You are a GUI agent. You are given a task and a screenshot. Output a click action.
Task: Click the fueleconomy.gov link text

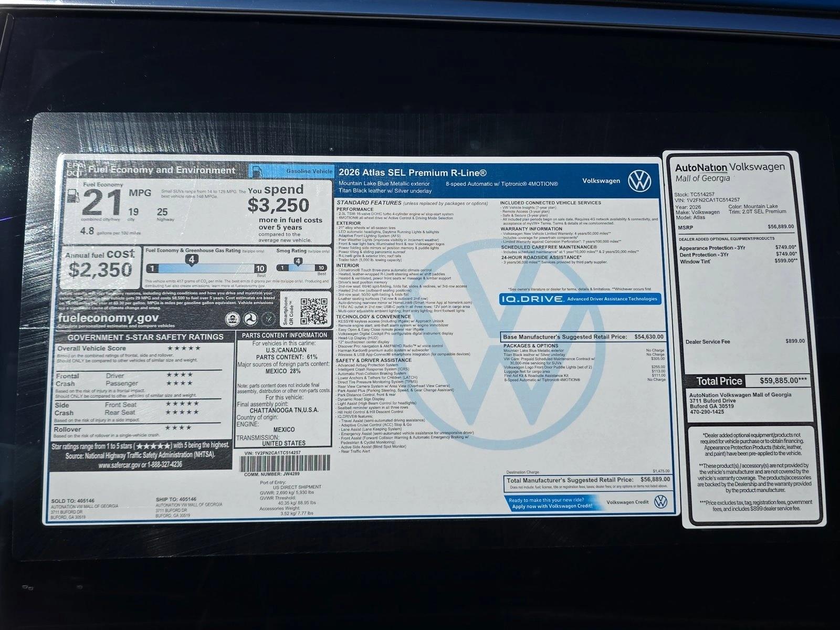click(x=108, y=318)
